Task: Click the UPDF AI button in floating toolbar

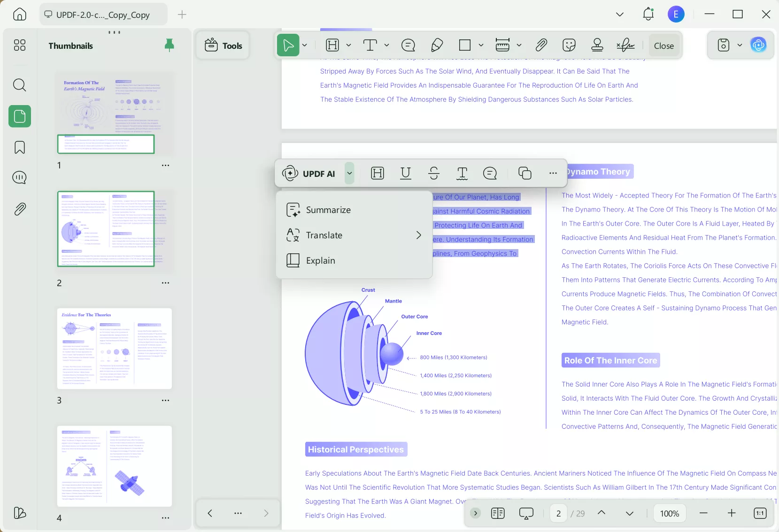Action: pos(309,174)
